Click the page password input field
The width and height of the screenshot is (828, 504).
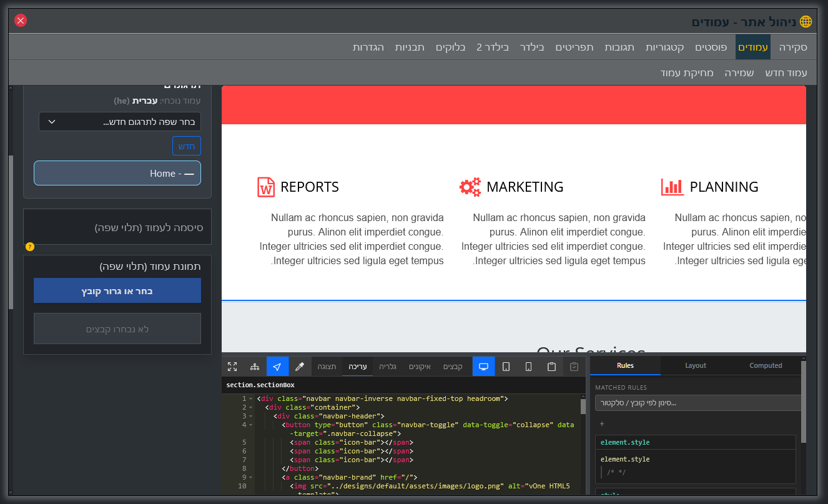[117, 227]
